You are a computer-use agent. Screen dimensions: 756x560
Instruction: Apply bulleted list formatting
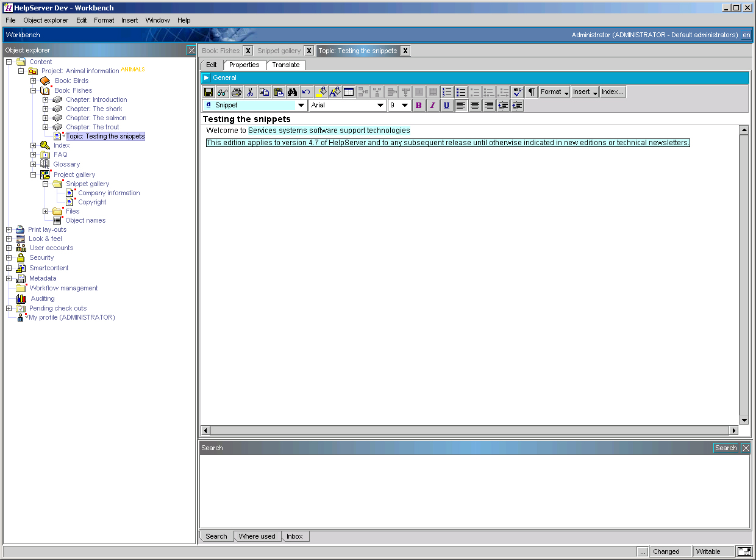[461, 92]
